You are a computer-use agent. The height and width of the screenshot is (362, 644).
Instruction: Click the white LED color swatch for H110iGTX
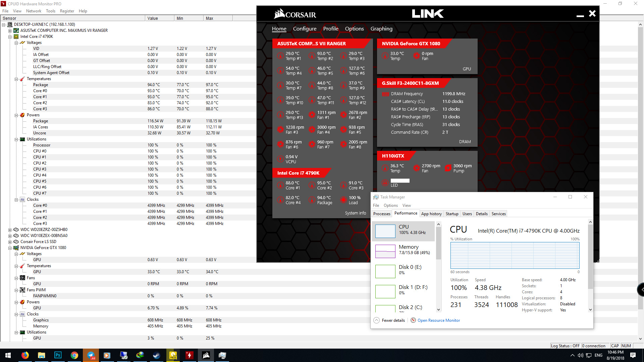click(400, 181)
